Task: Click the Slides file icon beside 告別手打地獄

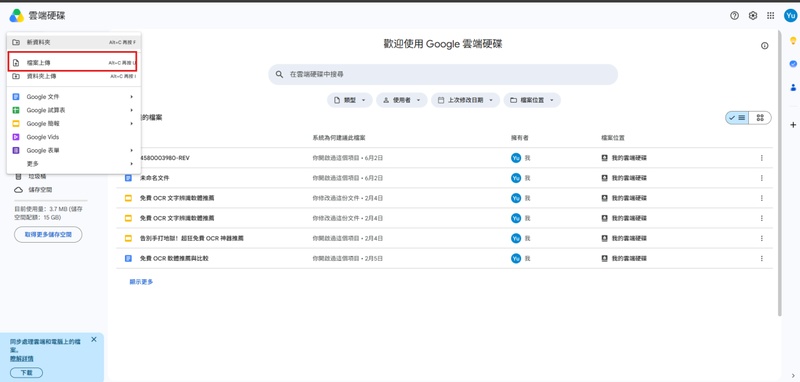Action: pos(129,238)
